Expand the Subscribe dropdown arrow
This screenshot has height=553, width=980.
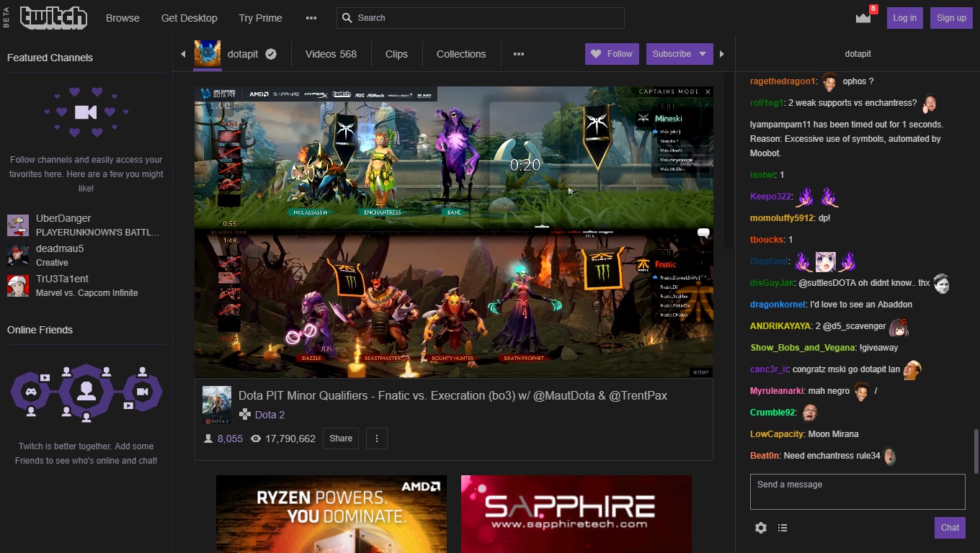pyautogui.click(x=703, y=54)
